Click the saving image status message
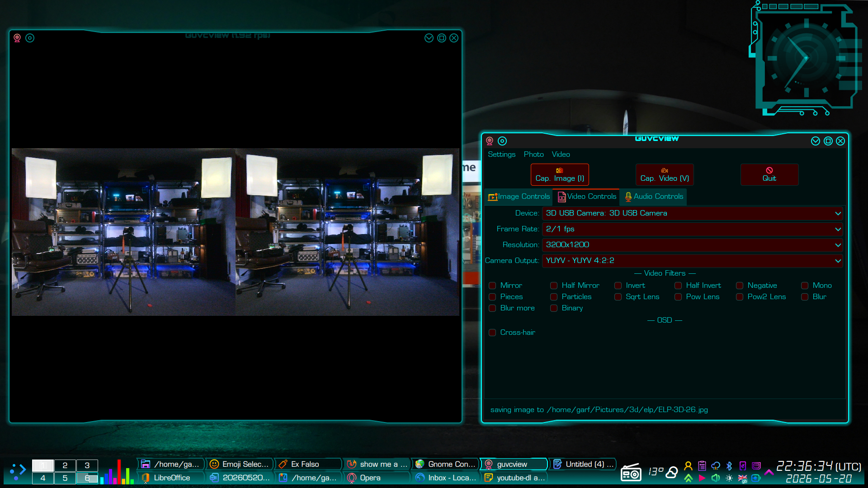The height and width of the screenshot is (488, 868). pos(599,410)
